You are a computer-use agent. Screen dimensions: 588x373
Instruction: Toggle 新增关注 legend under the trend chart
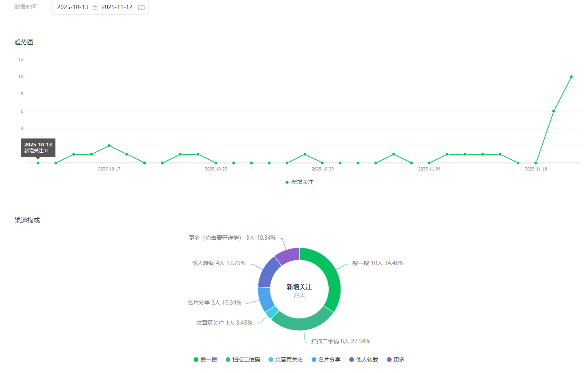(299, 182)
